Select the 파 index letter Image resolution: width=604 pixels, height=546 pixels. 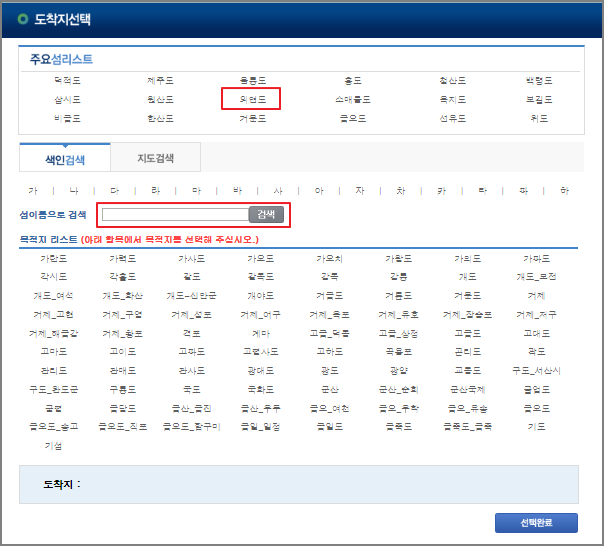tap(523, 190)
